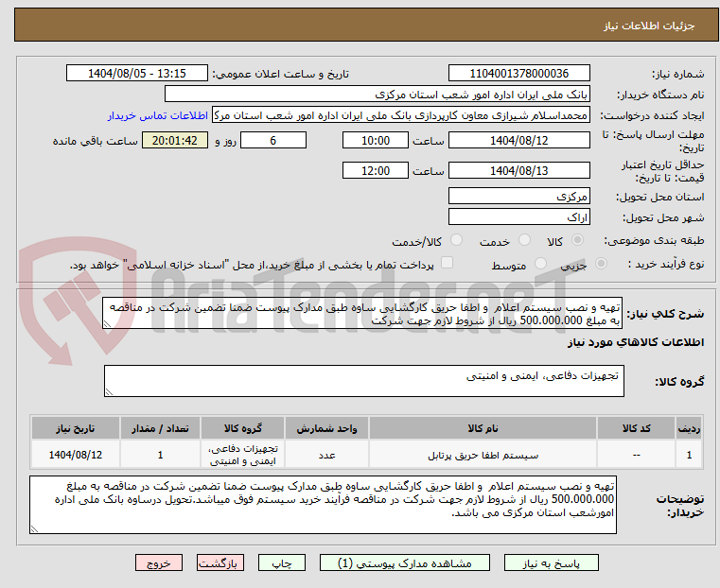Click the نام دستگاه خریدار field
The width and height of the screenshot is (720, 588).
[377, 95]
